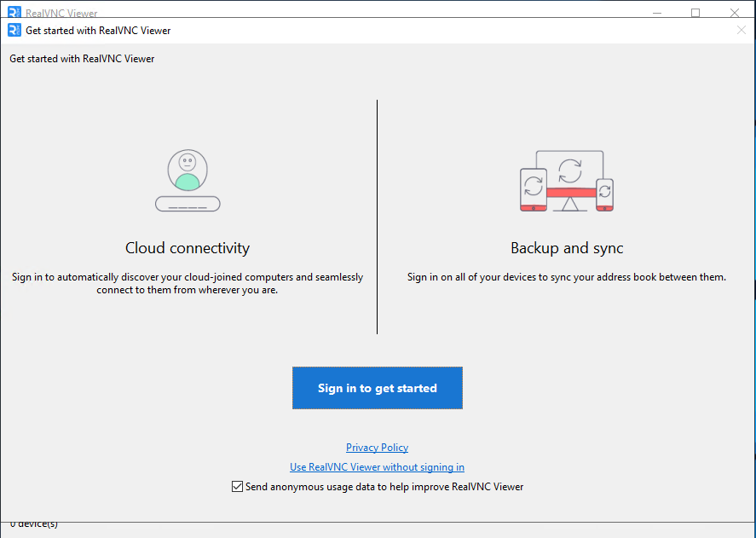This screenshot has height=538, width=756.
Task: Minimize the RealVNC Viewer main window
Action: coord(656,12)
